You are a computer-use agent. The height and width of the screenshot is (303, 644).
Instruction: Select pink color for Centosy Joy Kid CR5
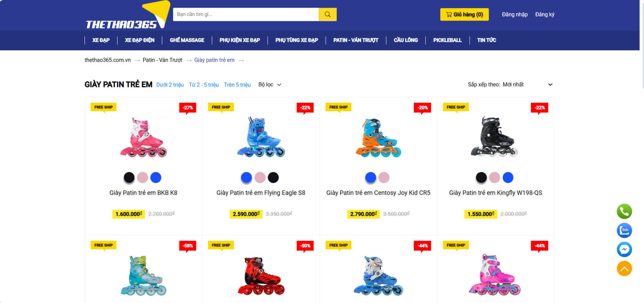(384, 177)
